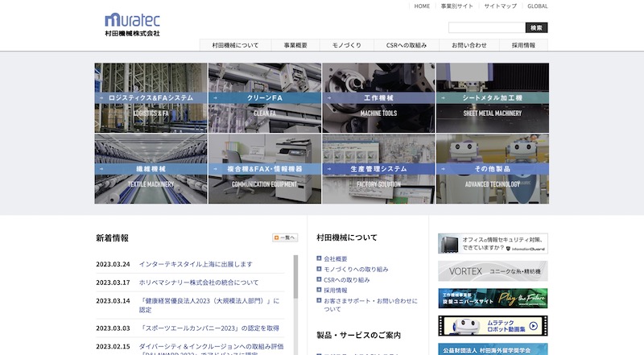Screen dimensions: 644x355
Task: Click the 製品・サービスのご案内 heading
Action: (358, 335)
